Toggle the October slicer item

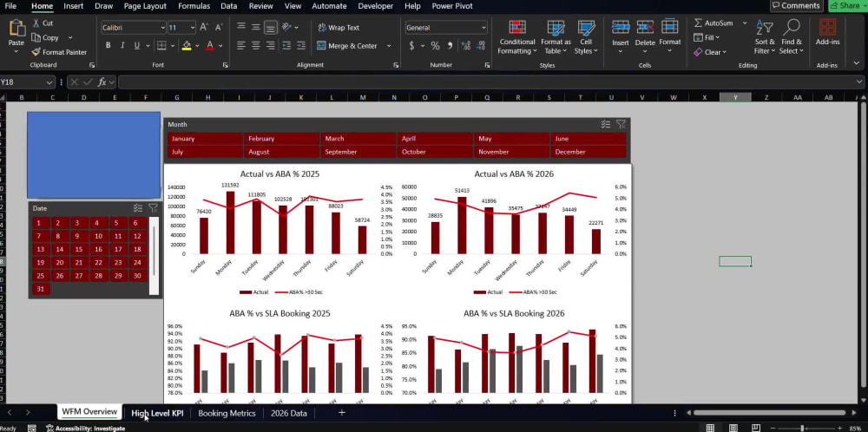435,152
